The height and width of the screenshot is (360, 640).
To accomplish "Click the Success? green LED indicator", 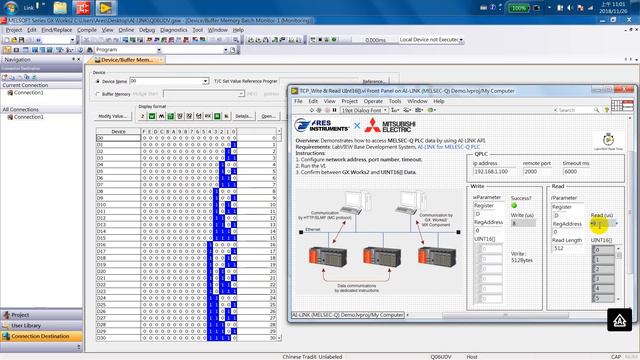I will tap(514, 206).
